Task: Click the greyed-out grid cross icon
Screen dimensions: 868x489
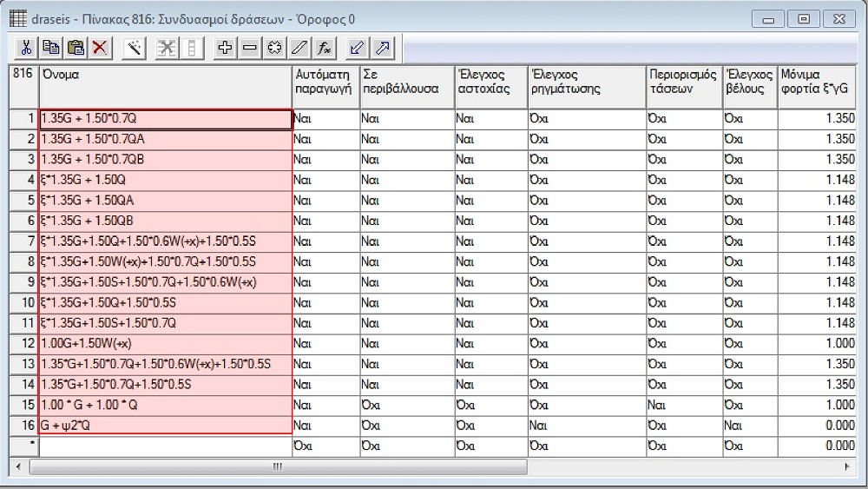Action: [x=166, y=48]
